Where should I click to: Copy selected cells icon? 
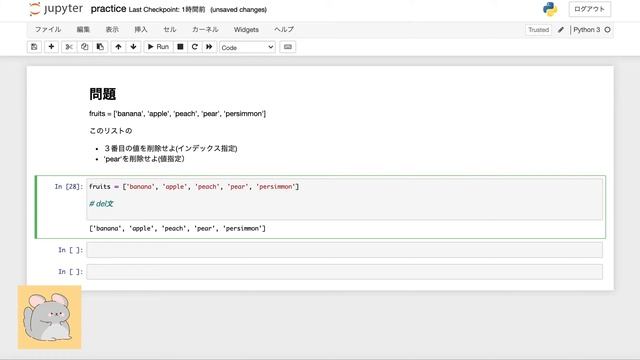point(84,47)
